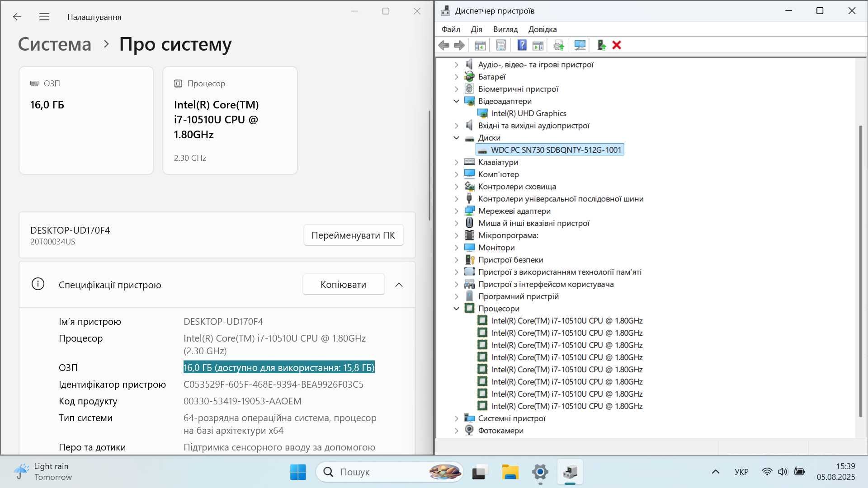Screen dimensions: 868x488
Task: Click the battery icon in system tray
Action: tap(799, 472)
